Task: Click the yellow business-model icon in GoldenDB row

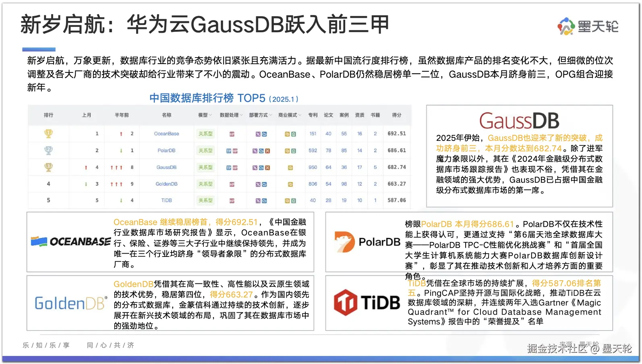Action: 290,184
